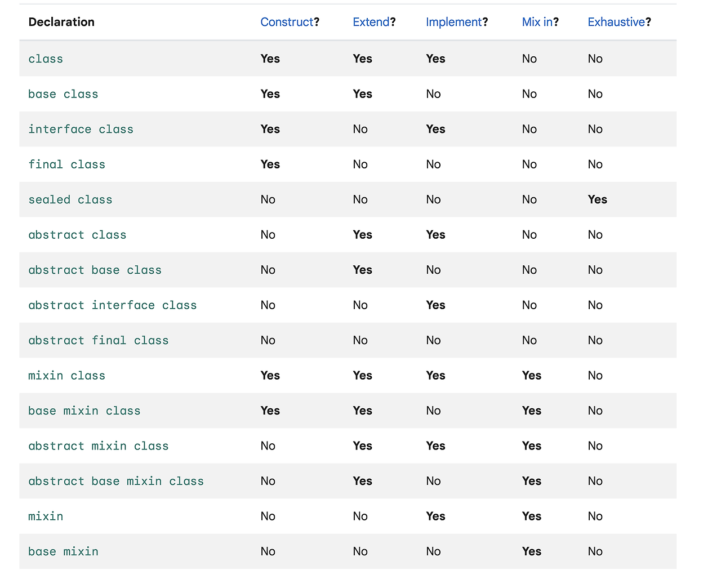The height and width of the screenshot is (588, 721).
Task: Click the 'abstract final class' declaration text
Action: pyautogui.click(x=99, y=340)
